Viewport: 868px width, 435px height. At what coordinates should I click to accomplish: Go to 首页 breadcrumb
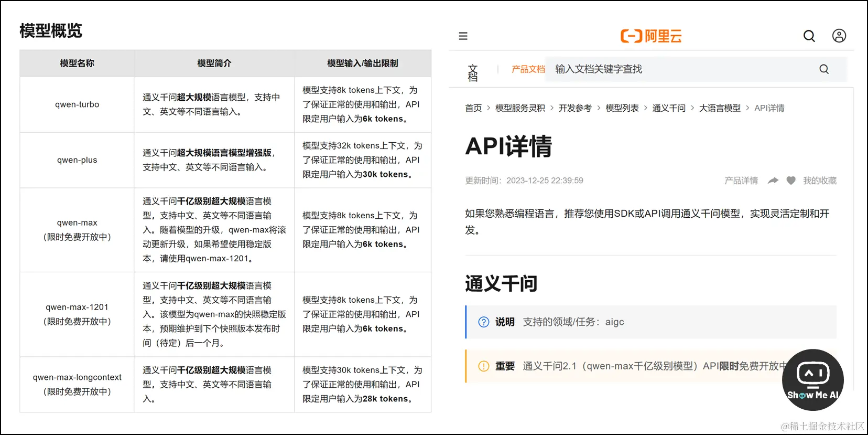473,108
